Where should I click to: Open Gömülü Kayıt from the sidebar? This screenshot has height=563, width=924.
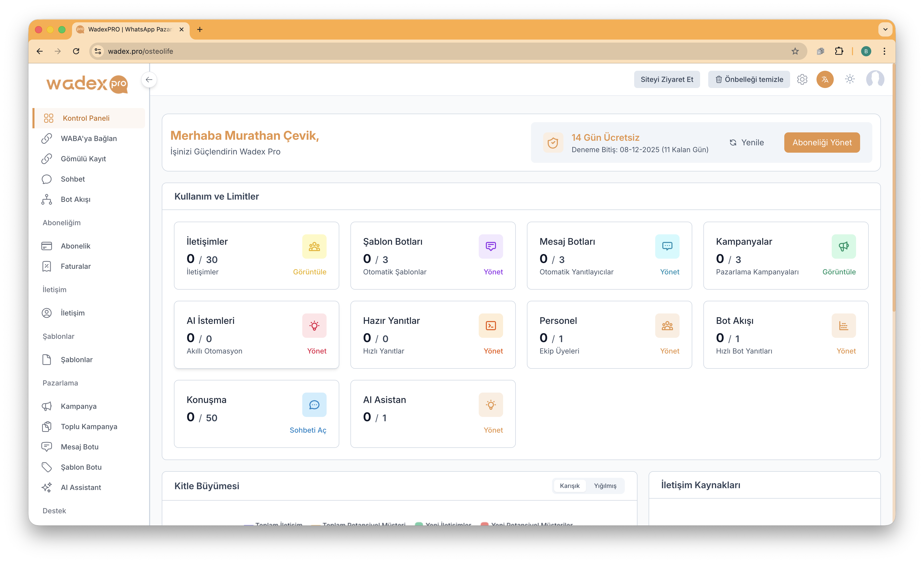[83, 159]
